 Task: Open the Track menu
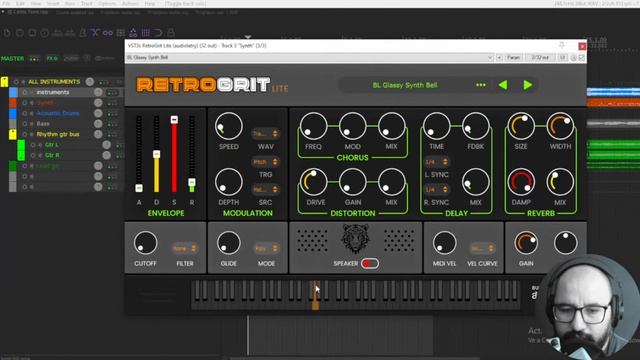86,4
